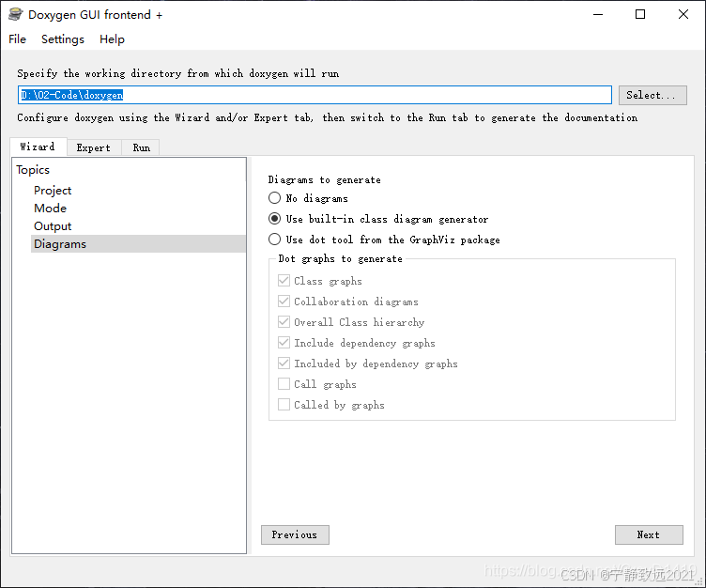
Task: Choose Use dot tool from GraphViz option
Action: click(274, 240)
